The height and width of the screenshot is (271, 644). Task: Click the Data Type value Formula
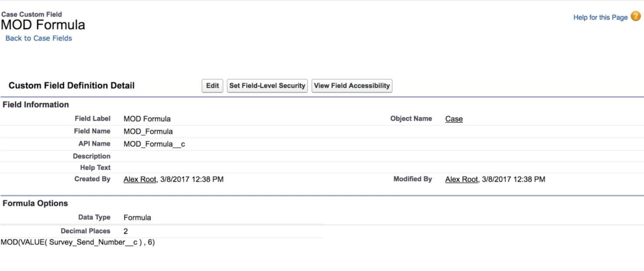coord(137,218)
